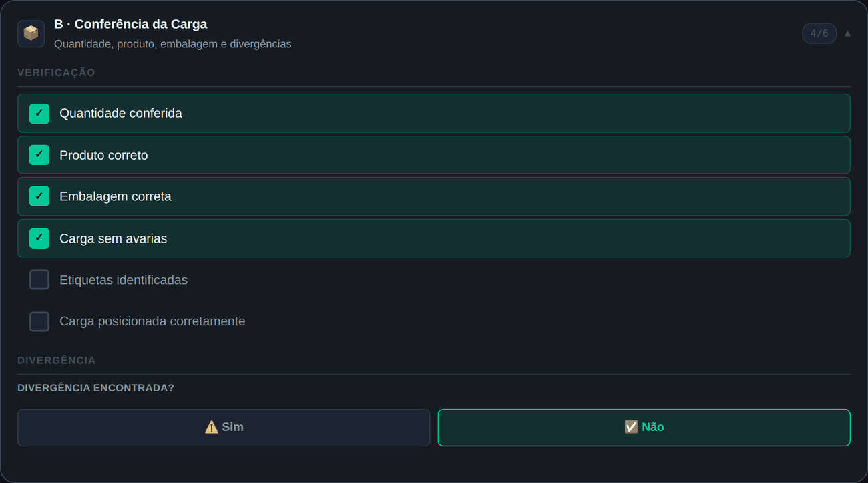Image resolution: width=868 pixels, height=483 pixels.
Task: Check Carga posicionada corretamente checkbox
Action: [x=39, y=321]
